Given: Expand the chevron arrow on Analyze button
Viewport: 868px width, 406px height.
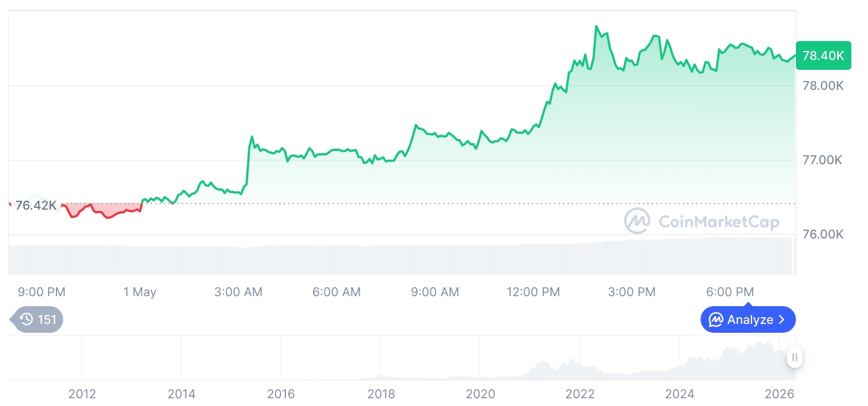Looking at the screenshot, I should point(782,319).
